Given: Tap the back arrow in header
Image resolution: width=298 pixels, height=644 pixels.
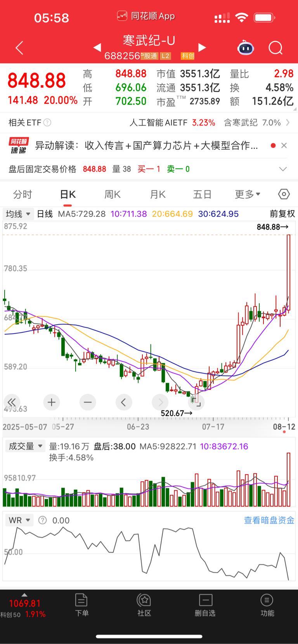Looking at the screenshot, I should pos(19,48).
